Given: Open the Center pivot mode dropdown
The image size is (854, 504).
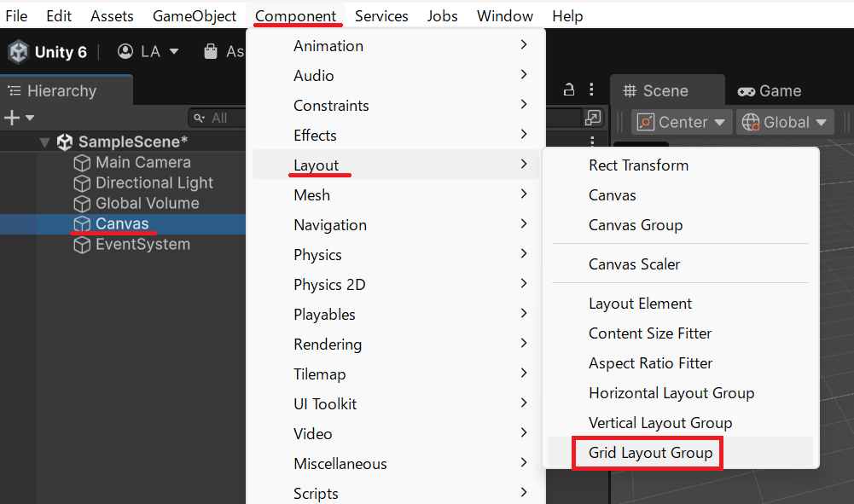Looking at the screenshot, I should click(x=684, y=122).
